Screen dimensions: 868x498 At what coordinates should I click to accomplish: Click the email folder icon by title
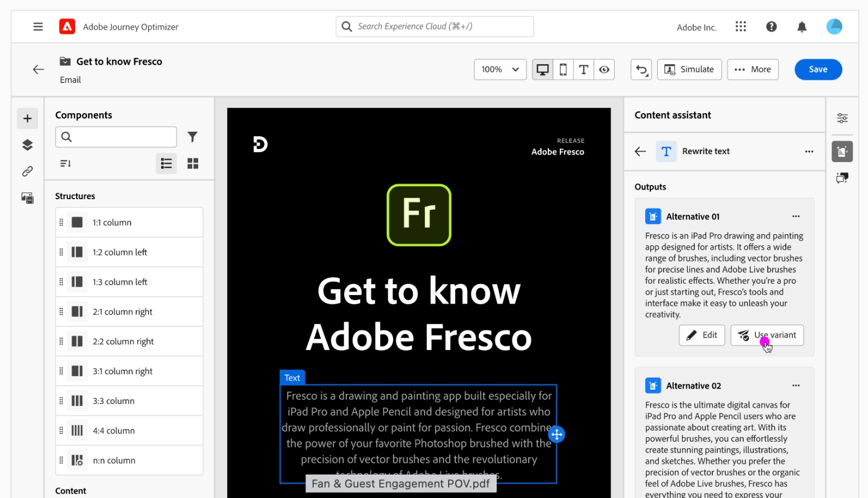65,62
